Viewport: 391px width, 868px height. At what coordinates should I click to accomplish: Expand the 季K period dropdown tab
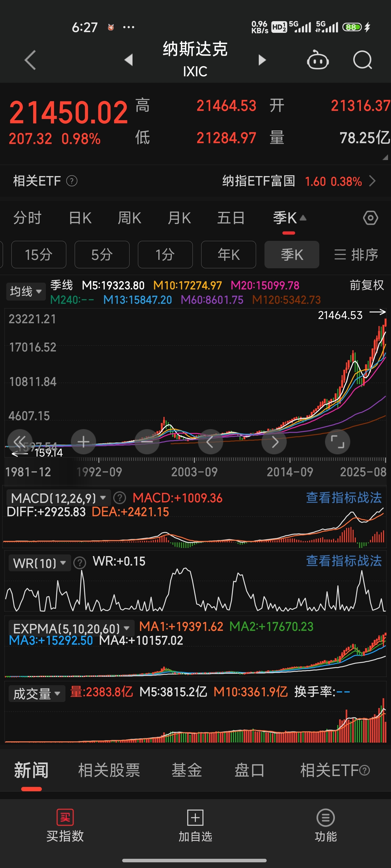pyautogui.click(x=289, y=218)
